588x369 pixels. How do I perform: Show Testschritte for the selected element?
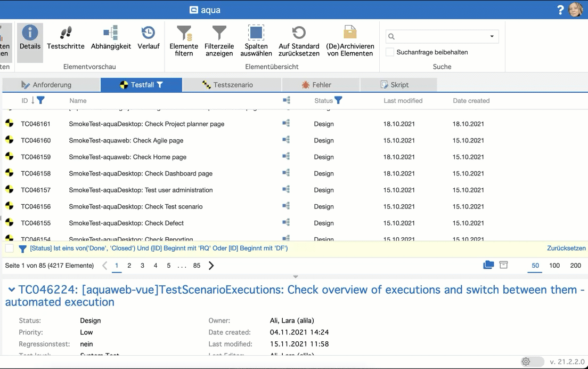coord(66,38)
